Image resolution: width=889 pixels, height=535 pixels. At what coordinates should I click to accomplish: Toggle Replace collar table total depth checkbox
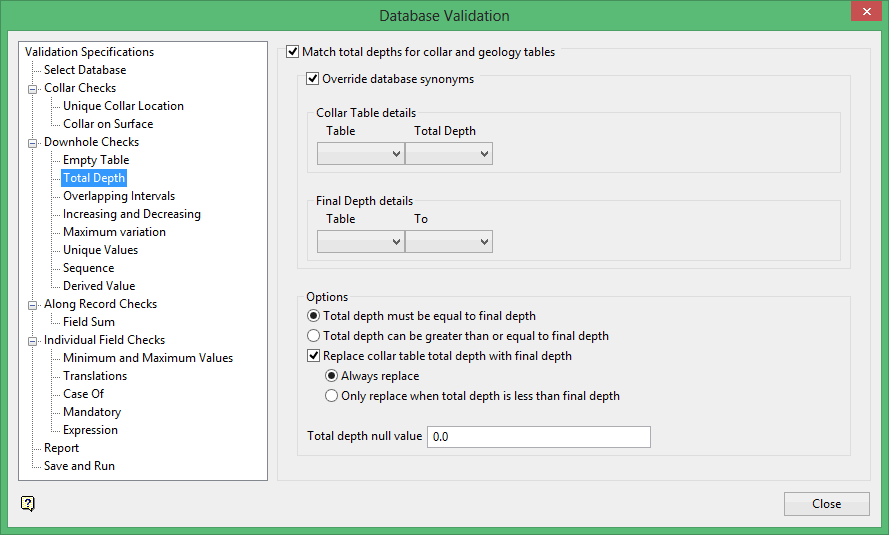pos(314,356)
